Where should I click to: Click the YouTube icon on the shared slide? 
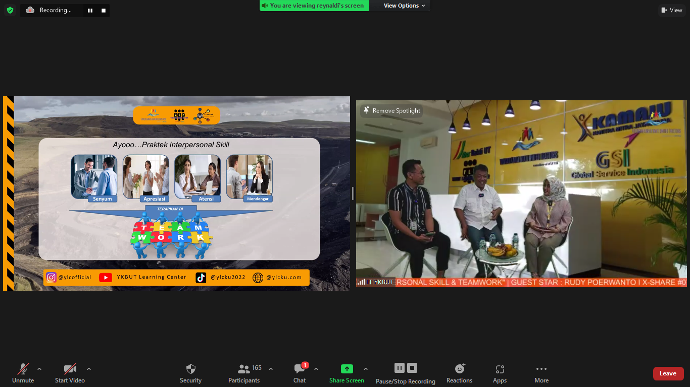[105, 277]
